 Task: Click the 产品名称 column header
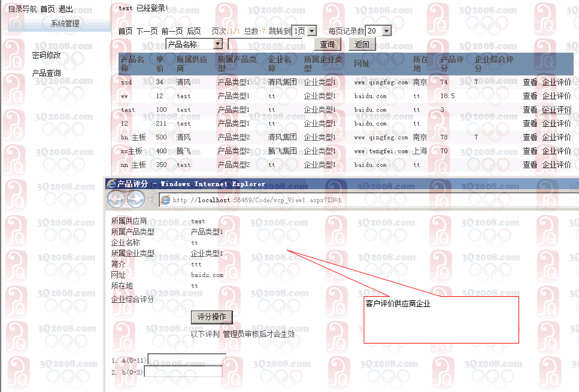tap(132, 64)
